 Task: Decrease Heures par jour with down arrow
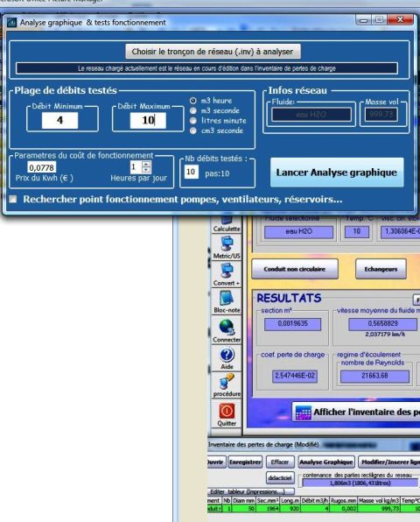(146, 169)
